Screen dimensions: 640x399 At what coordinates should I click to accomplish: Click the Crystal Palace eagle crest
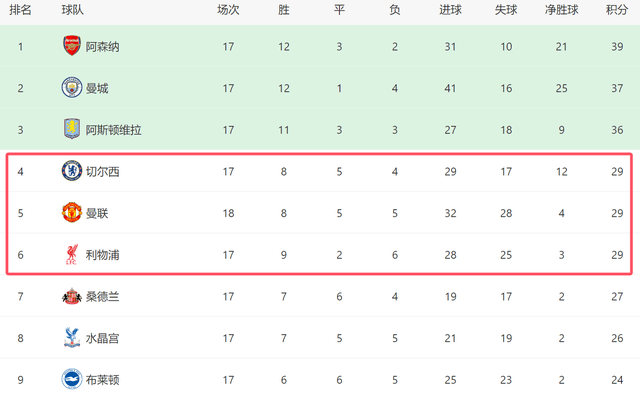point(72,337)
